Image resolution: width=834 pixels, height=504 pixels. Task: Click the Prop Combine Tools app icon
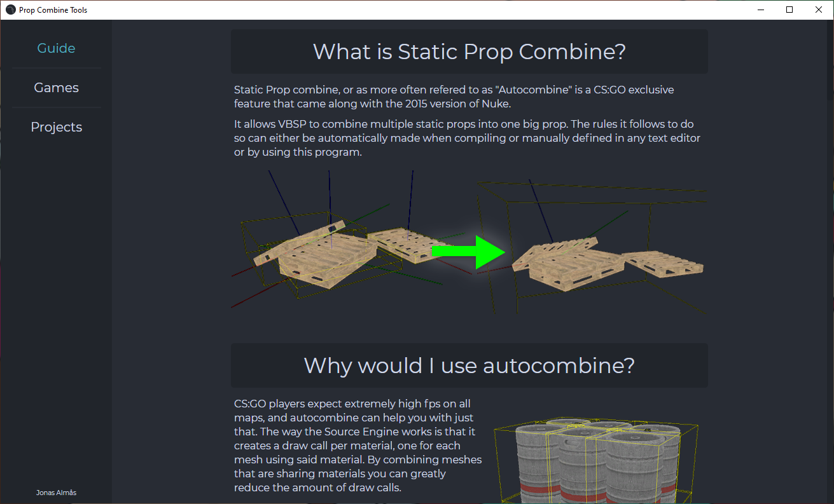[10, 10]
